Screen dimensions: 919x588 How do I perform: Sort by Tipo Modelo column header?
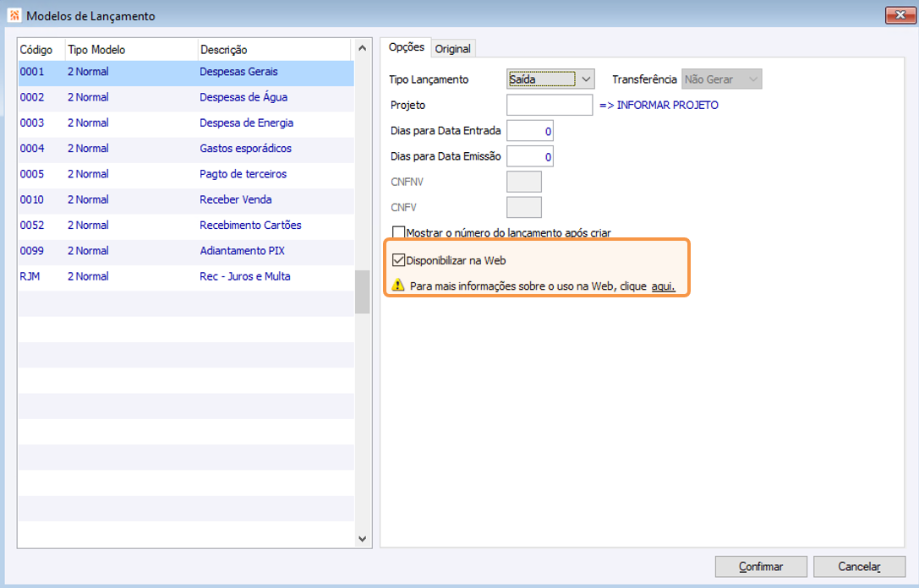click(x=131, y=50)
